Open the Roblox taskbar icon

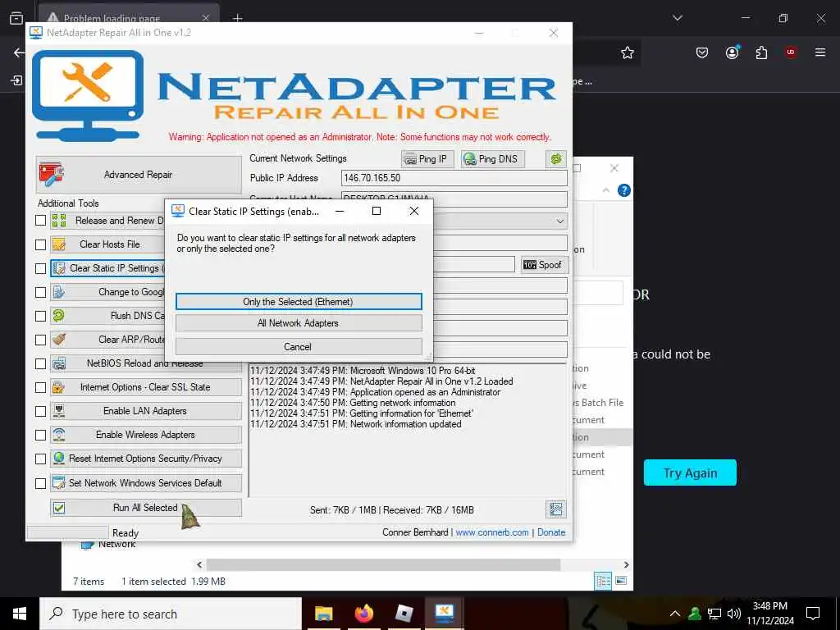404,614
